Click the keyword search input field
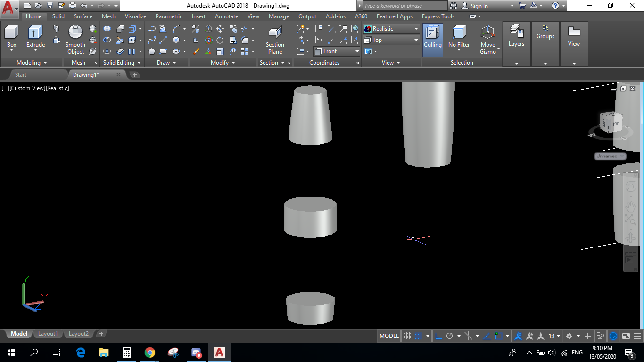The width and height of the screenshot is (644, 362). click(405, 6)
